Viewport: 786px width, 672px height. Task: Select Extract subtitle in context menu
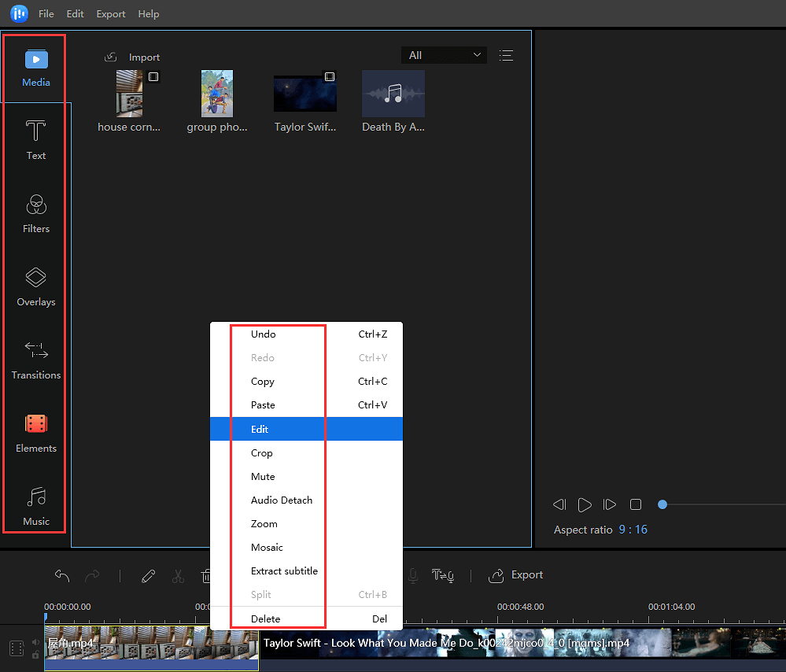(284, 570)
